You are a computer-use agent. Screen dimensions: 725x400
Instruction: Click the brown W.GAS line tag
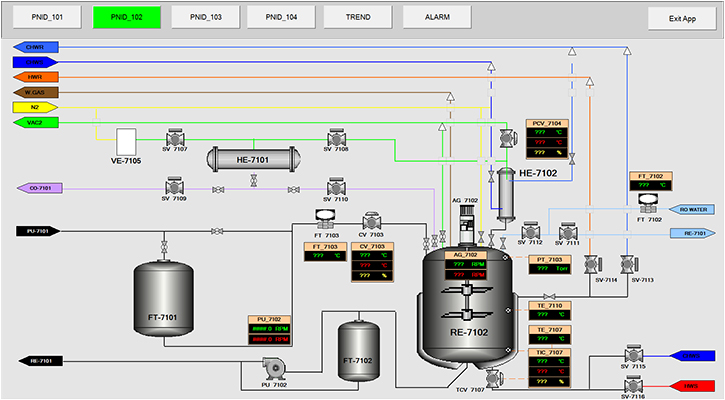[36, 92]
